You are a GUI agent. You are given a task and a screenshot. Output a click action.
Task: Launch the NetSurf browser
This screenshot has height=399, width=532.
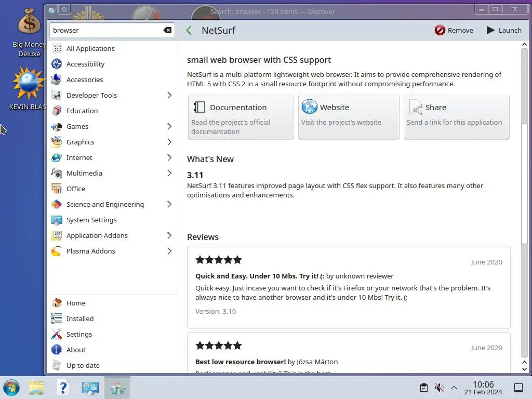tap(504, 30)
